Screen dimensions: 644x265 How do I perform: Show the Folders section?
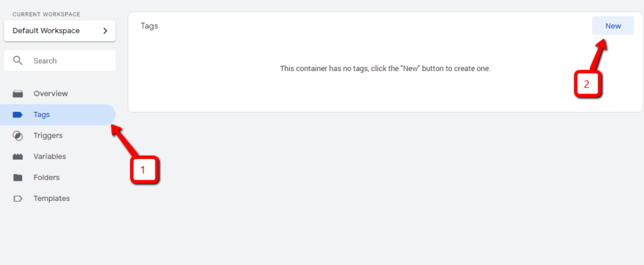coord(47,178)
